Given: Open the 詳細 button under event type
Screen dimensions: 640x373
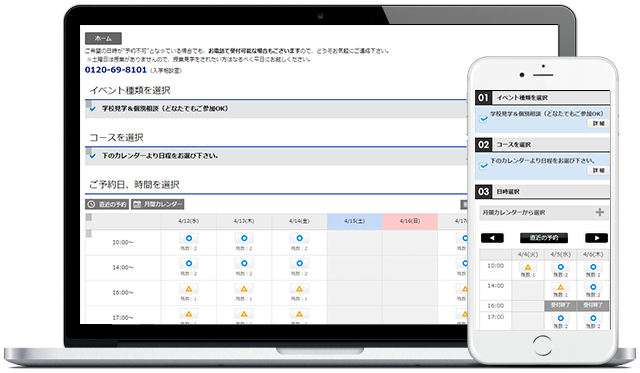Looking at the screenshot, I should 598,124.
